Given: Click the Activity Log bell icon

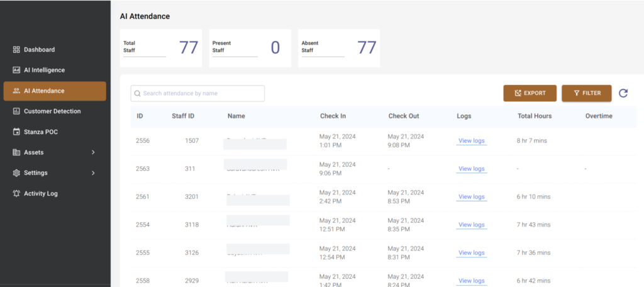Looking at the screenshot, I should [16, 194].
